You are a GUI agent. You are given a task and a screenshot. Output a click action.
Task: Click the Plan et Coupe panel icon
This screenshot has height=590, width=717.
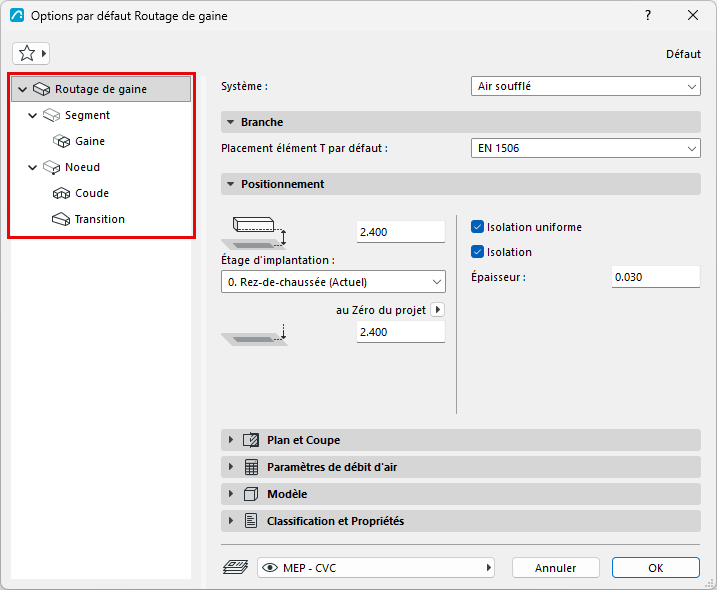click(251, 440)
